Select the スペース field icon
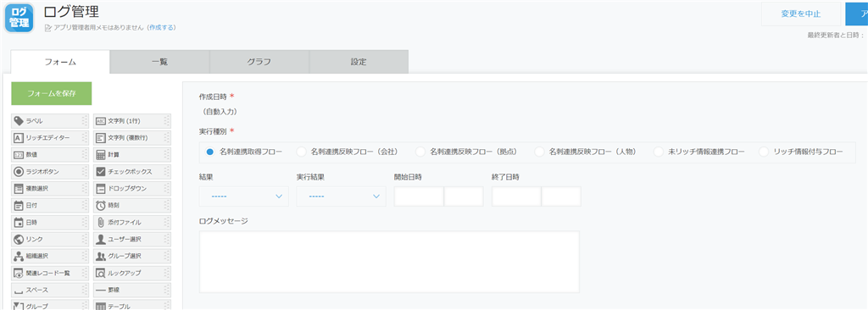 19,291
